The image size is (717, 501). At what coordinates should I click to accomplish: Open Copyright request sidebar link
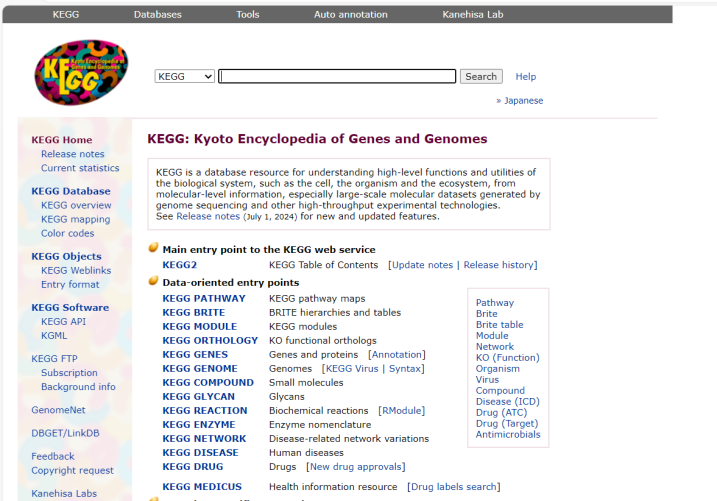(72, 470)
